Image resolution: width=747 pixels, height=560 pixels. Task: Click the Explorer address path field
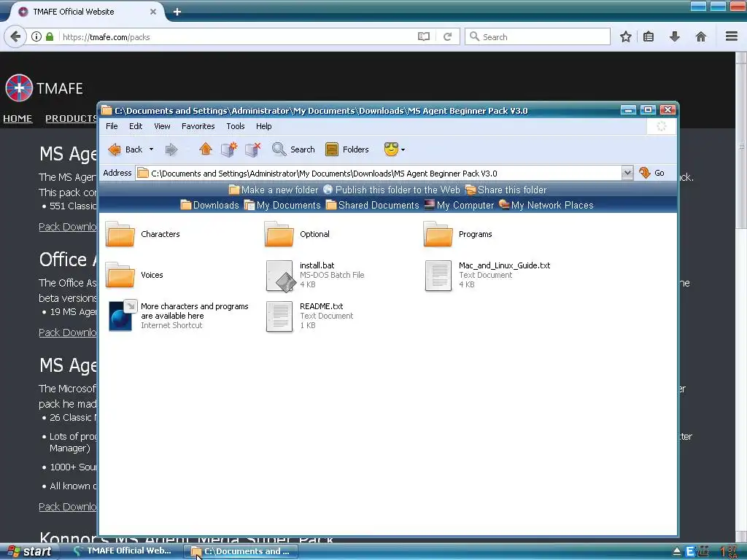379,173
